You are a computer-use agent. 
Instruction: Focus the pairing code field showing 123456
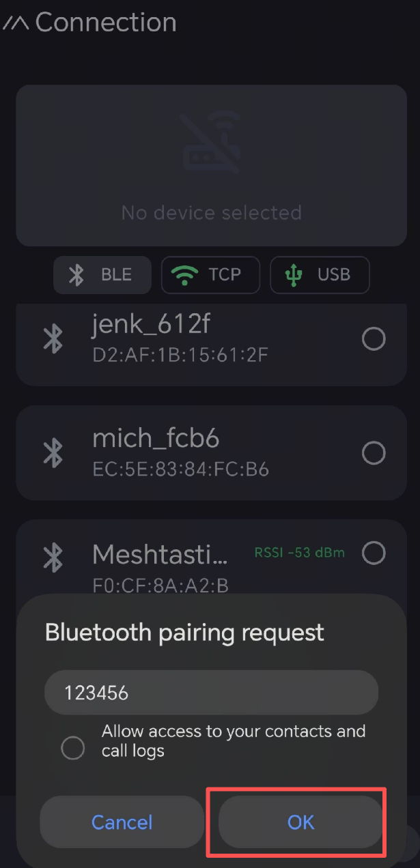tap(211, 693)
